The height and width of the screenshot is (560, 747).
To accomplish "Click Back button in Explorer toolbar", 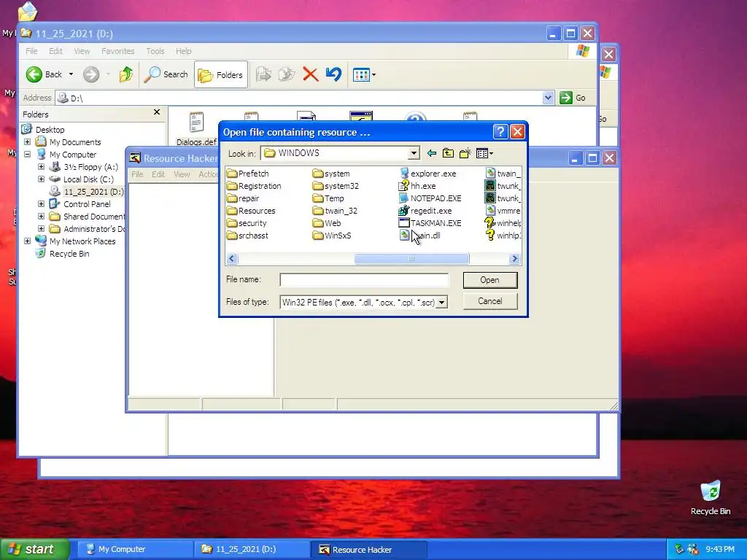I will click(44, 74).
